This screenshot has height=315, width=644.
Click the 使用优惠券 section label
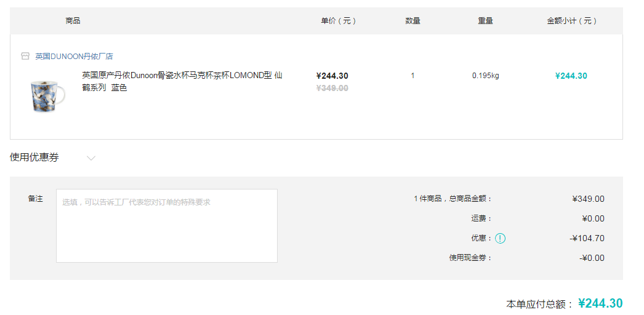[x=34, y=157]
